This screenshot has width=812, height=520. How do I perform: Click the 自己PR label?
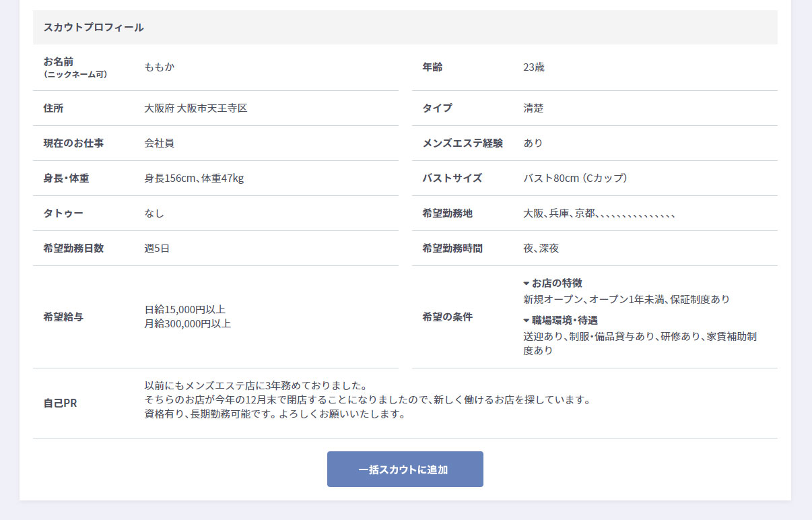coord(60,403)
